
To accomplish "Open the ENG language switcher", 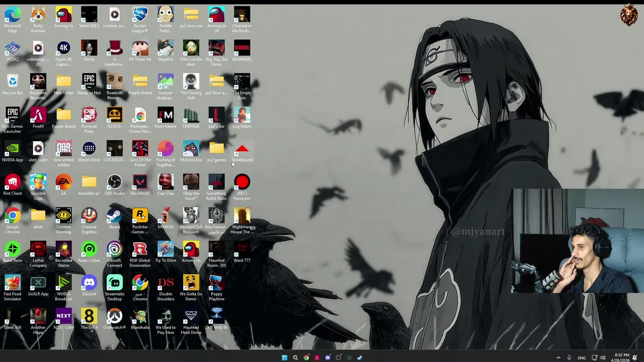I will 582,357.
